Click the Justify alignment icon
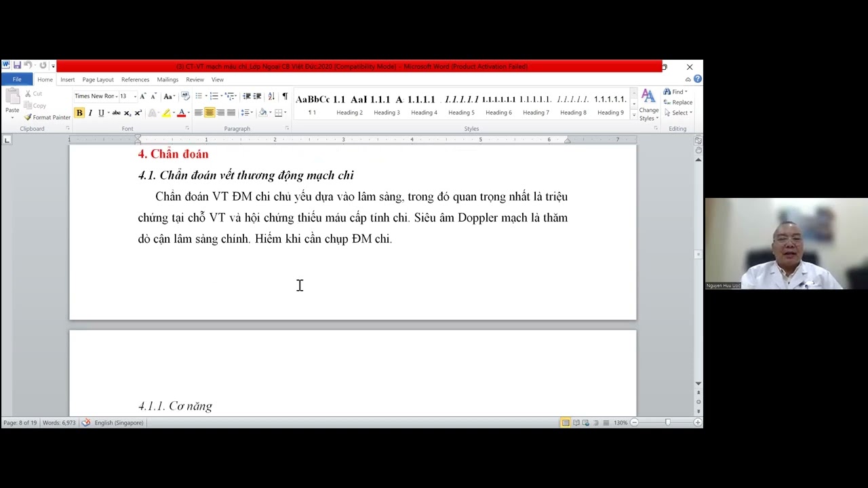 (x=231, y=113)
